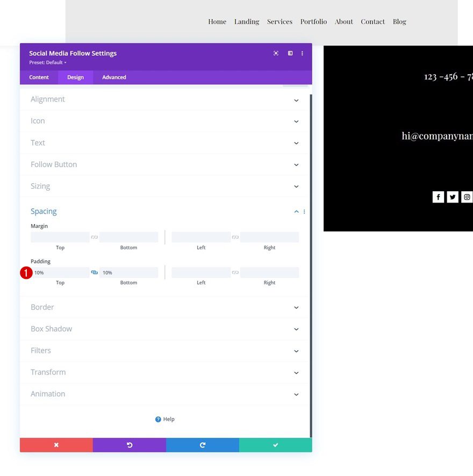Image resolution: width=473 pixels, height=476 pixels.
Task: Open the Preset: Default dropdown
Action: tap(48, 62)
